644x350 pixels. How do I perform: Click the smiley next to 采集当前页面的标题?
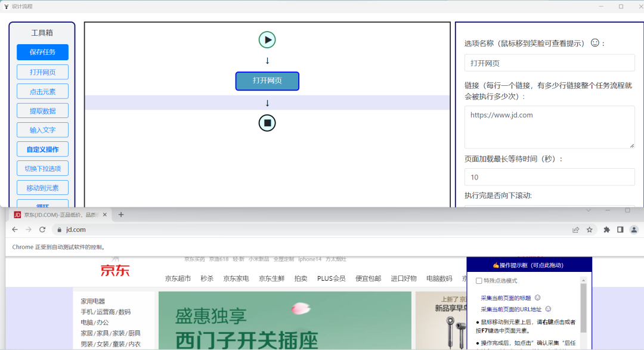pos(538,298)
